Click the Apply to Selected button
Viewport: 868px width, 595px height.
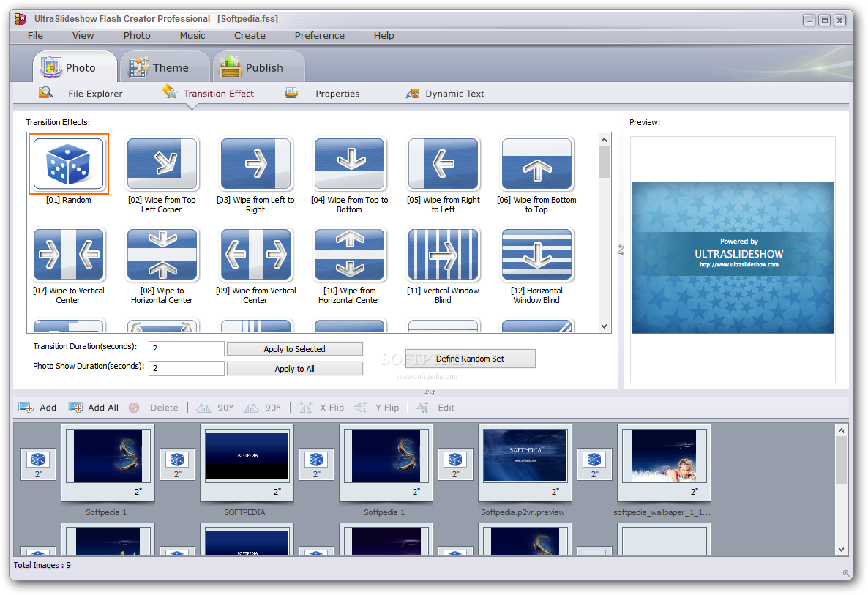[x=294, y=348]
